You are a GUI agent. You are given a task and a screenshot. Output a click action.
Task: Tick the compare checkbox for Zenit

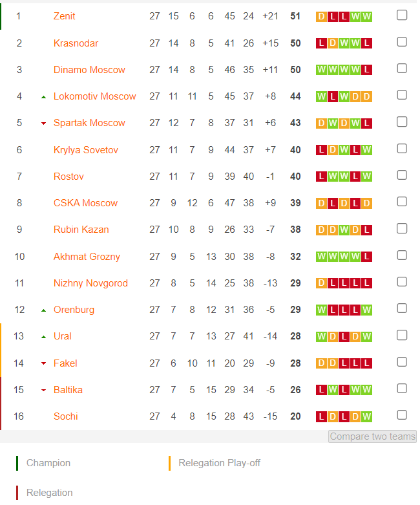point(402,15)
